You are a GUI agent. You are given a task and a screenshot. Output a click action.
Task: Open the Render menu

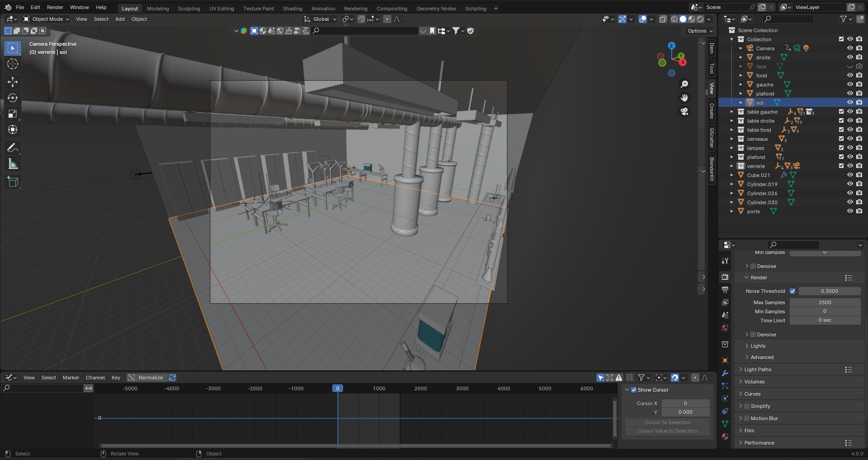tap(55, 7)
